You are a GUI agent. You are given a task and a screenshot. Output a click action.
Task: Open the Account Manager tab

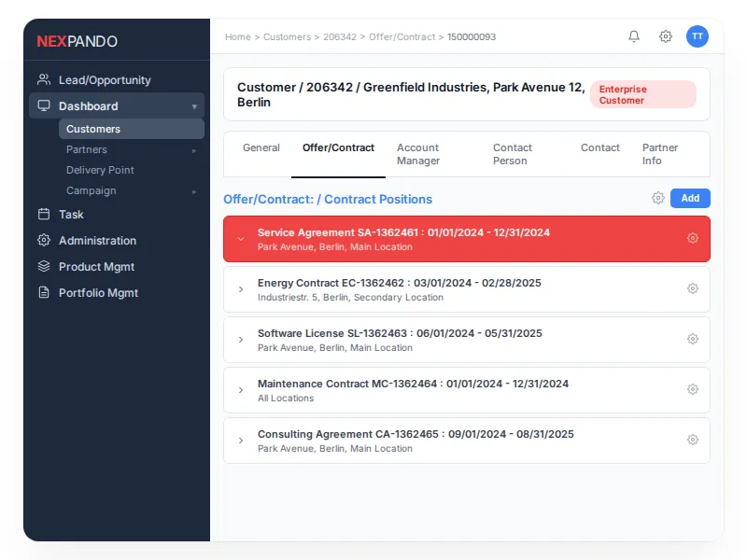coord(418,154)
